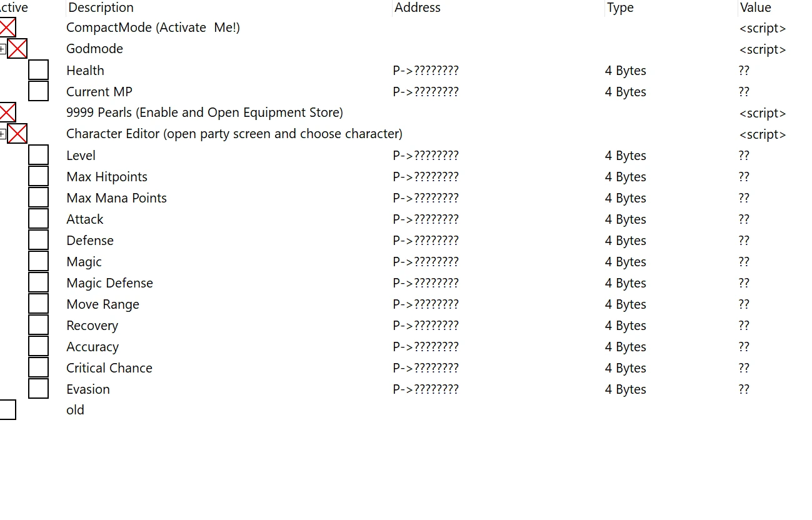The image size is (812, 520).
Task: Click the Recovery row 4 Bytes type
Action: point(626,325)
